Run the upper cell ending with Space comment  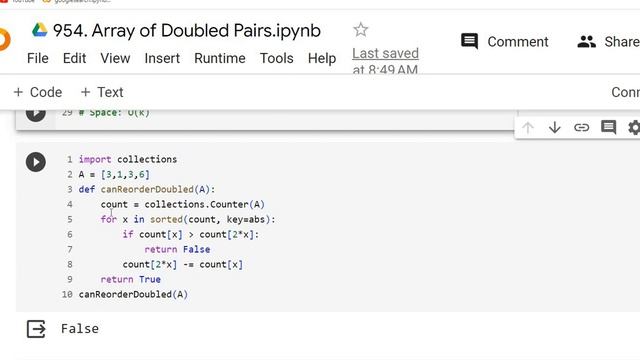[36, 115]
